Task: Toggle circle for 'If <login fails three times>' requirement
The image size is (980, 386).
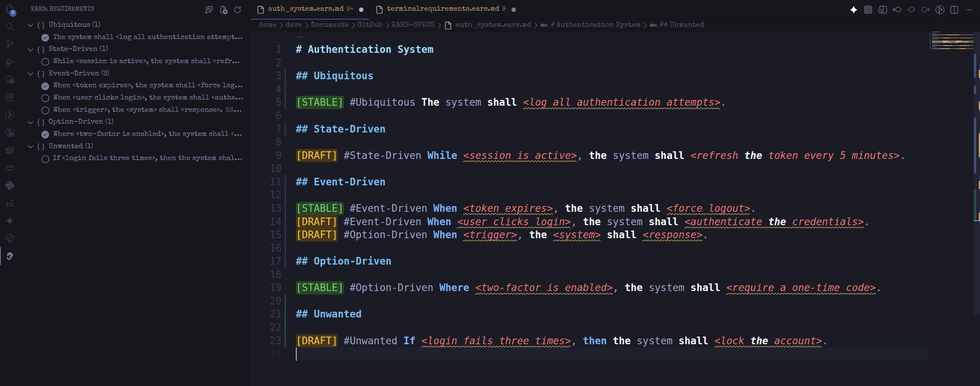Action: [45, 158]
